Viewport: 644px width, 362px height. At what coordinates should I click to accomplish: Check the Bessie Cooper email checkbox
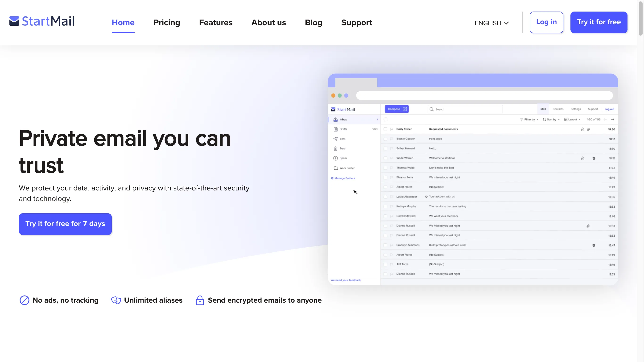point(385,139)
